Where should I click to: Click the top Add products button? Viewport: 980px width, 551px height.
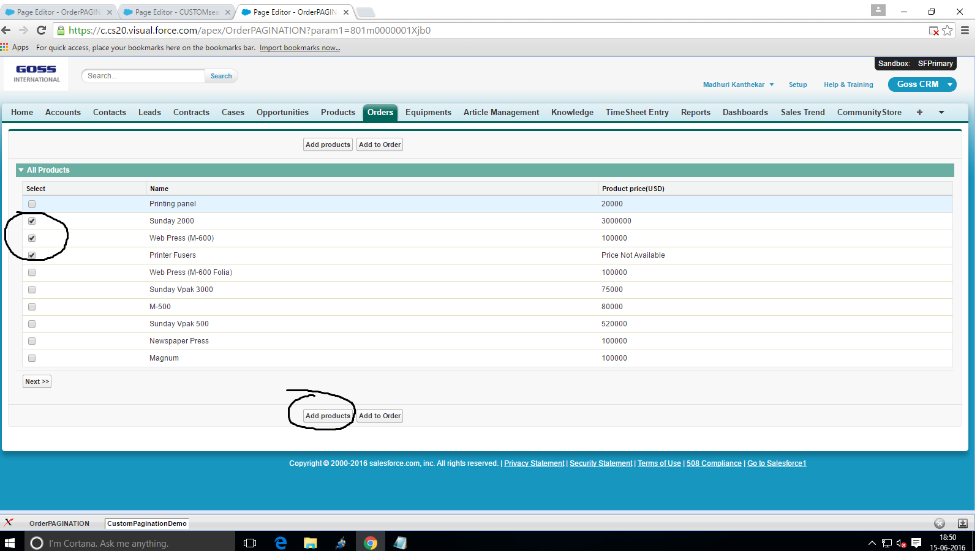pyautogui.click(x=328, y=144)
